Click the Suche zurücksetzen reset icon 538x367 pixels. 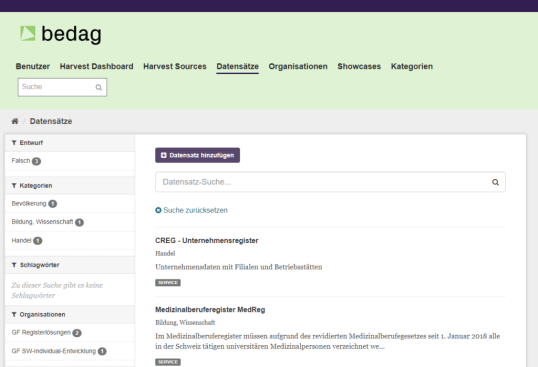click(x=158, y=210)
